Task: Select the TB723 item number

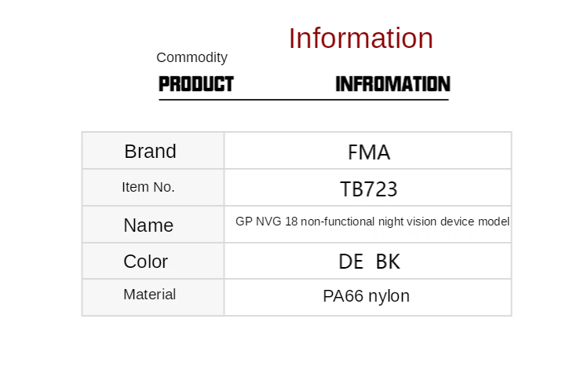Action: [x=368, y=189]
